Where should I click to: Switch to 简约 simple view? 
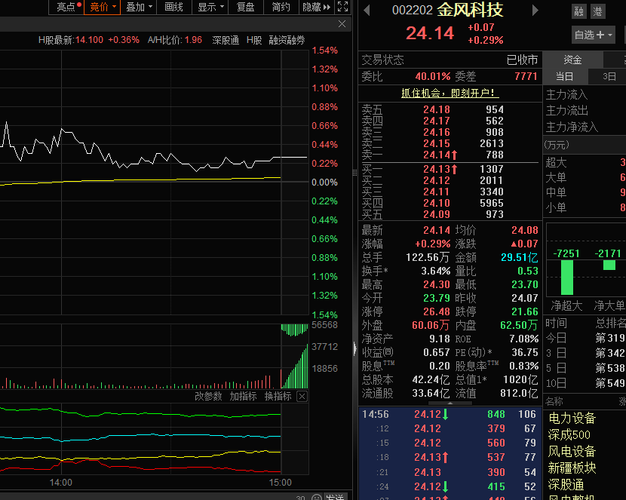281,7
